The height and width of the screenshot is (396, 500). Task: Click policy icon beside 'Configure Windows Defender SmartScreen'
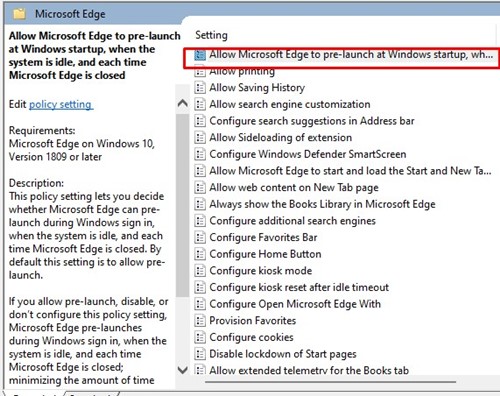click(x=200, y=154)
